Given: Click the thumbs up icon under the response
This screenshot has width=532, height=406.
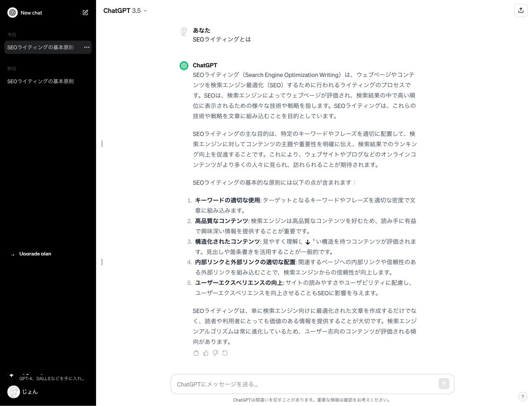Looking at the screenshot, I should click(206, 353).
